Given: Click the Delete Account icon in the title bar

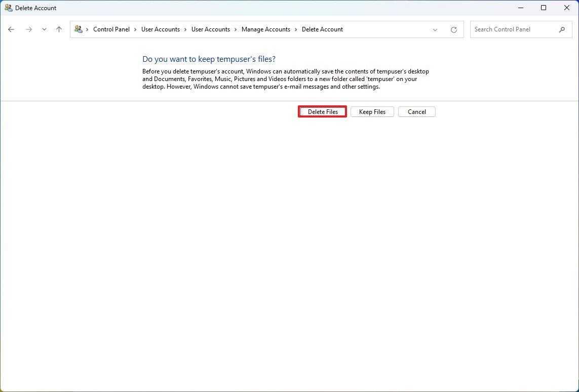Looking at the screenshot, I should (x=8, y=8).
